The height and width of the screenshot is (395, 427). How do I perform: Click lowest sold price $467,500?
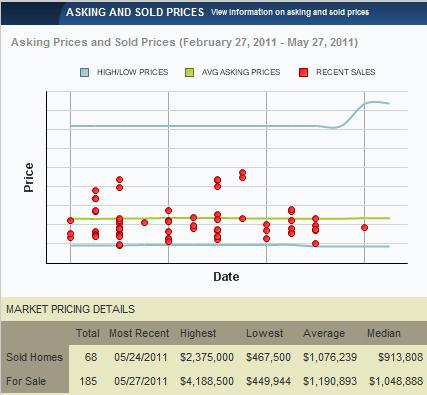tap(268, 357)
